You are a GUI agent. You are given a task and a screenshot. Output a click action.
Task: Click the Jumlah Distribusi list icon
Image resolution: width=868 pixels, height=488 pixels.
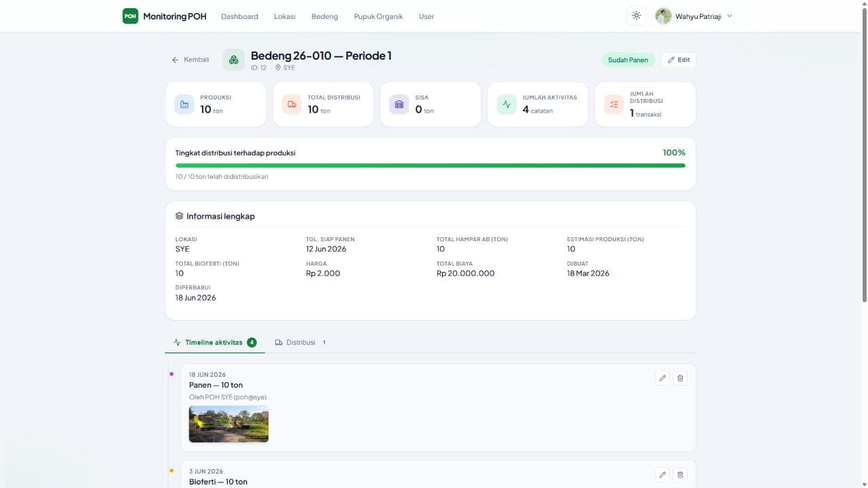click(614, 104)
